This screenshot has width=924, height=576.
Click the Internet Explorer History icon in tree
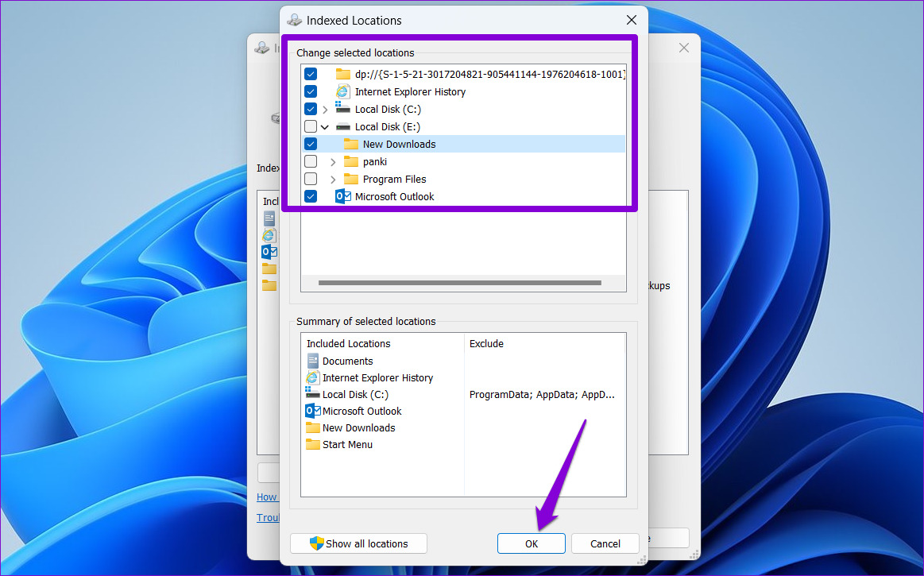coord(342,92)
